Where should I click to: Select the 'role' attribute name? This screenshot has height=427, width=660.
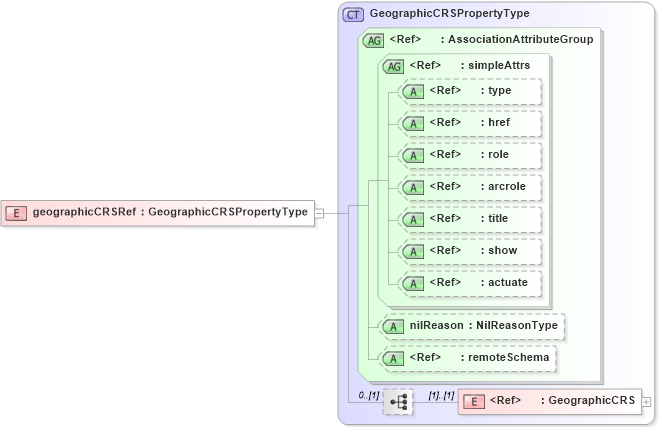(x=498, y=154)
